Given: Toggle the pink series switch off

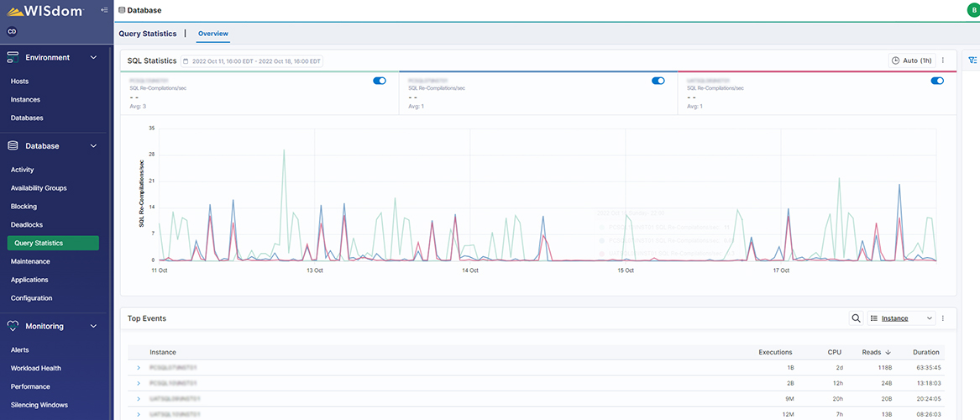Looking at the screenshot, I should point(937,81).
